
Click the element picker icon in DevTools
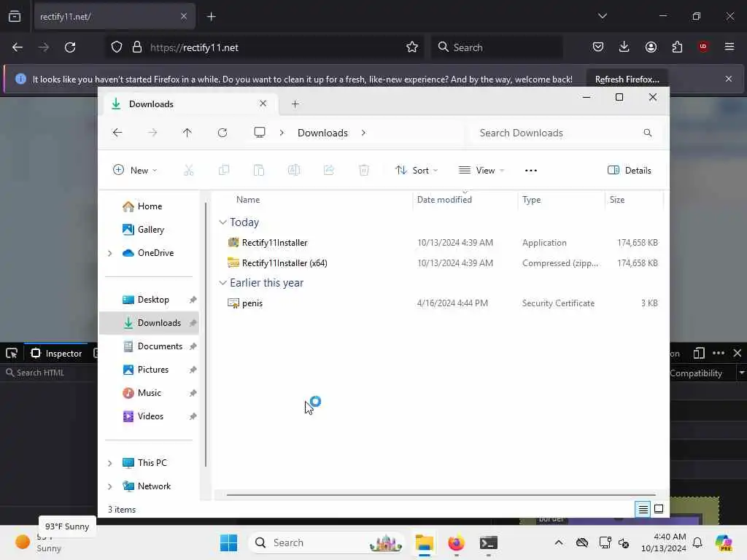12,354
